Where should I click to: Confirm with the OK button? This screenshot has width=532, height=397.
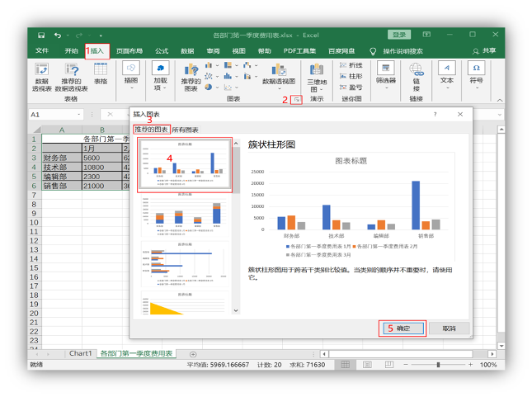[x=403, y=328]
